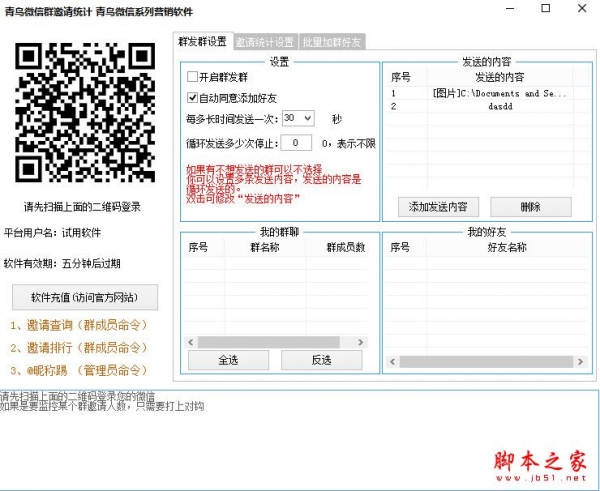
Task: Enable the 开启群发群 checkbox
Action: coord(192,77)
